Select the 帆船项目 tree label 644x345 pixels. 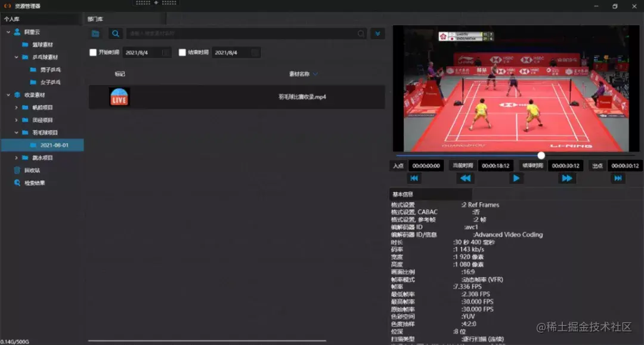coord(43,107)
